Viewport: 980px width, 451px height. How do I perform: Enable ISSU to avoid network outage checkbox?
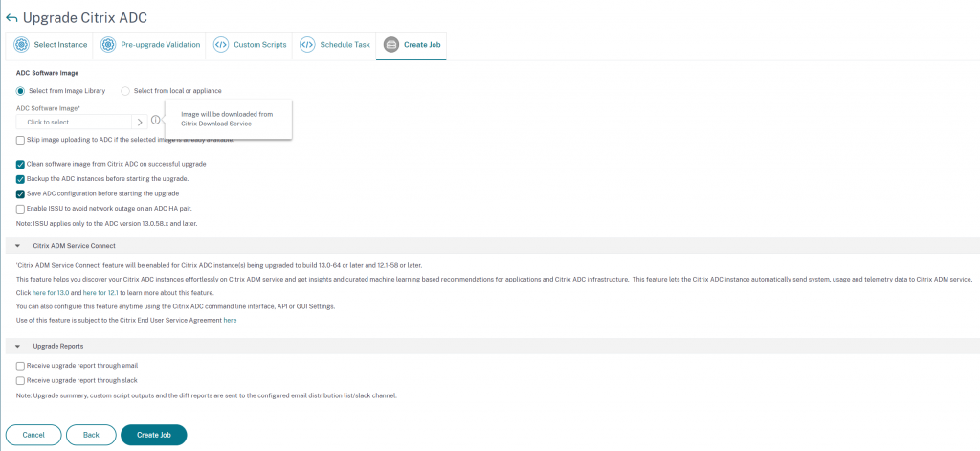coord(21,209)
